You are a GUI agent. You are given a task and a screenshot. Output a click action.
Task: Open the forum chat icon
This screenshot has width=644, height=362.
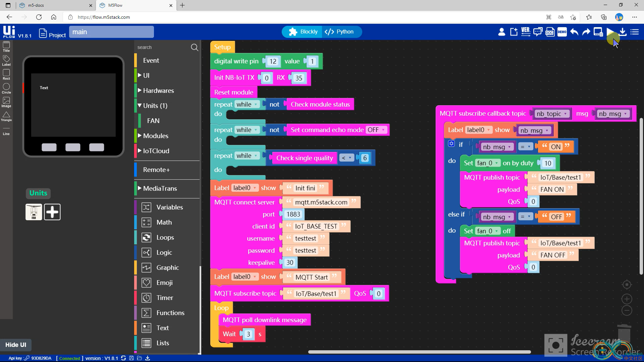[538, 32]
